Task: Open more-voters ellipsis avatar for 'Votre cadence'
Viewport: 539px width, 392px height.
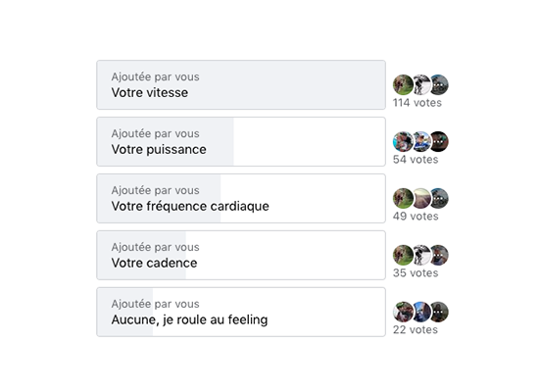Action: (x=439, y=255)
